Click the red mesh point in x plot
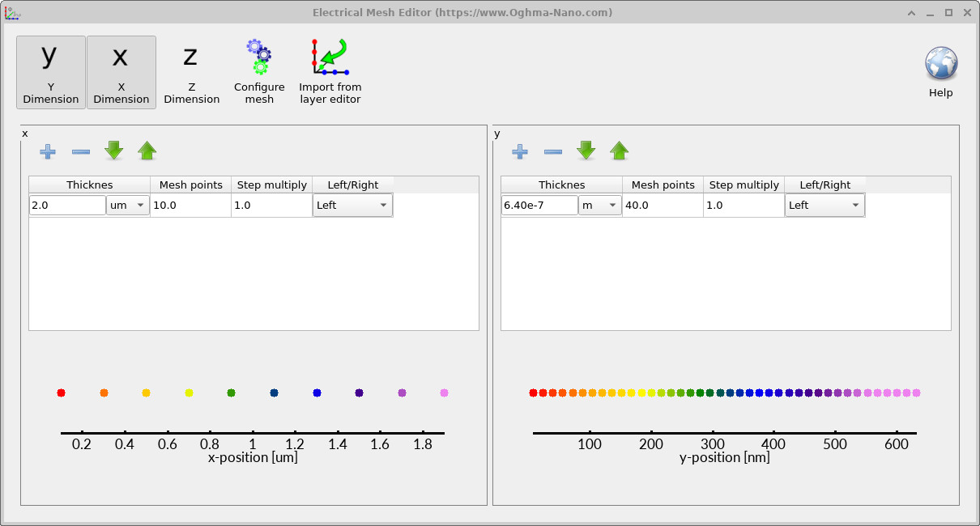980x526 pixels. (x=61, y=392)
